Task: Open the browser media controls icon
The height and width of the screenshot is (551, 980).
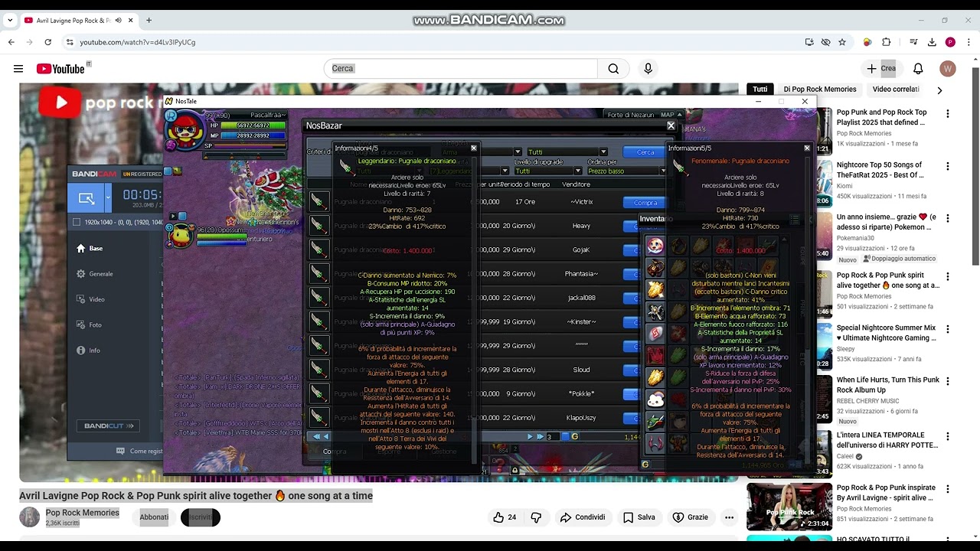Action: point(913,42)
